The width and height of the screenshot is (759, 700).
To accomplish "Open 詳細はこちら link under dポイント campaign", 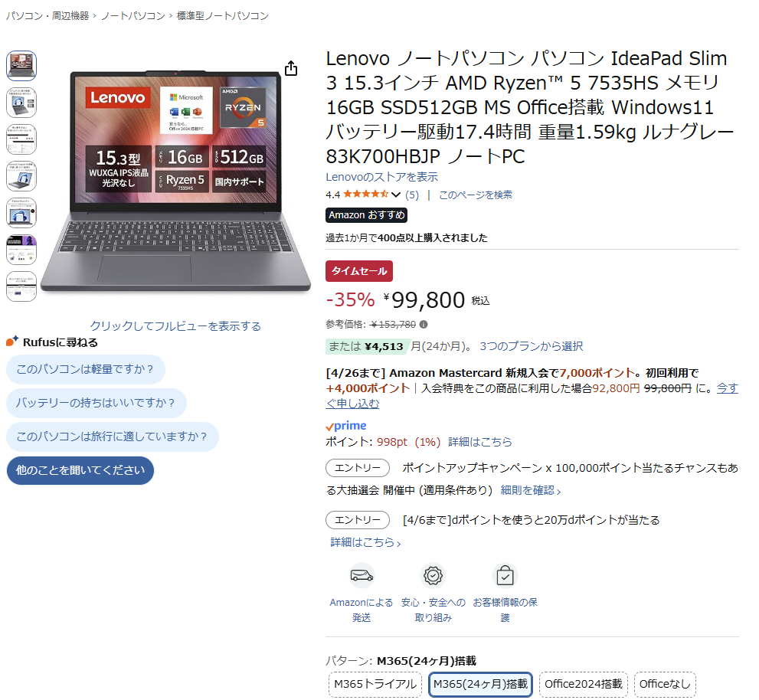I will [x=365, y=543].
